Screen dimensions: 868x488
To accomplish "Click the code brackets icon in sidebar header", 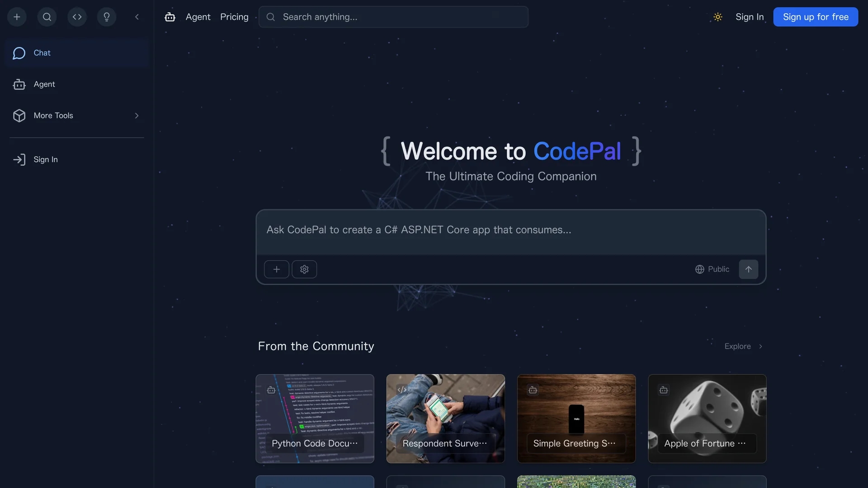I will pyautogui.click(x=77, y=17).
